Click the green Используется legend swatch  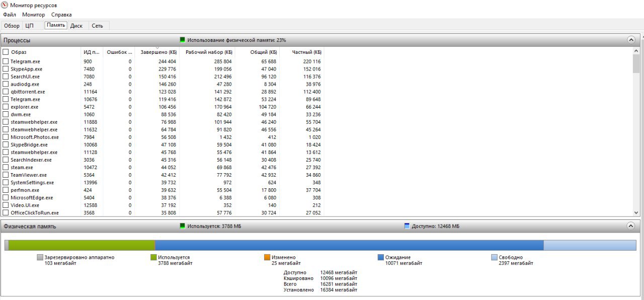click(x=153, y=257)
